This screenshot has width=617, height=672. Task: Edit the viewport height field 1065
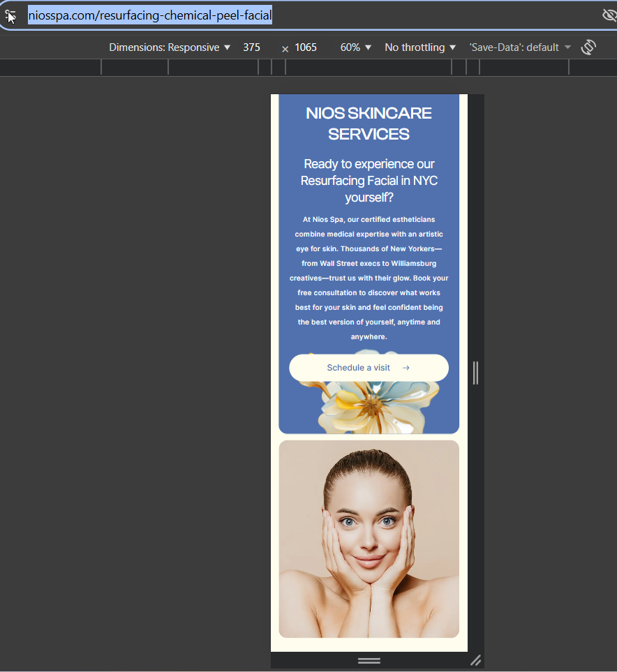306,47
